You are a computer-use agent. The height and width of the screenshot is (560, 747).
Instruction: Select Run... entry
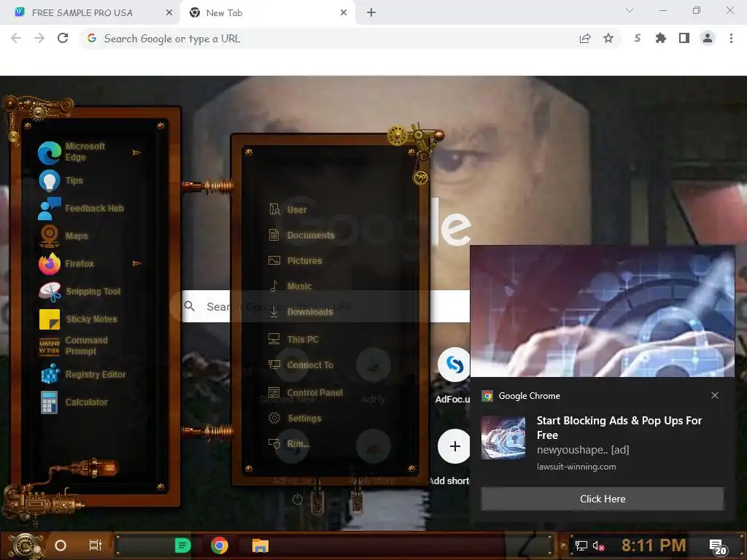click(289, 444)
